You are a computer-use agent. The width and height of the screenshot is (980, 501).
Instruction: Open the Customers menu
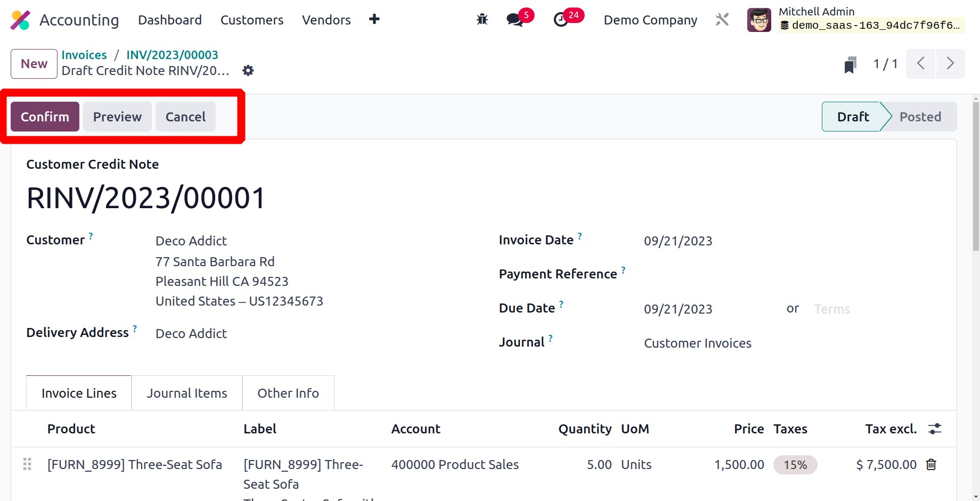pos(252,20)
